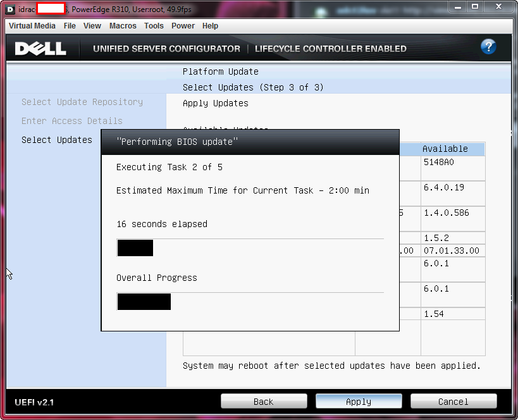This screenshot has width=518, height=420.
Task: Open the Help menu
Action: [x=210, y=26]
